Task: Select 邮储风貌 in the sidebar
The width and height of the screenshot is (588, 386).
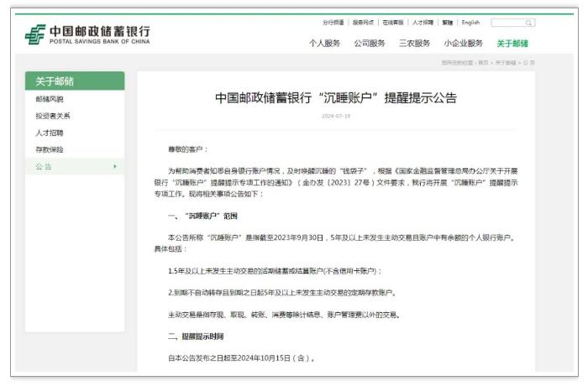Action: [x=50, y=99]
